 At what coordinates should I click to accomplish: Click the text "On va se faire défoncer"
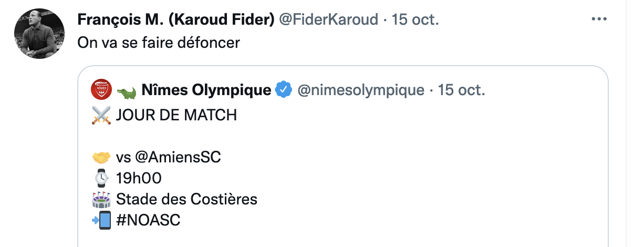point(159,43)
